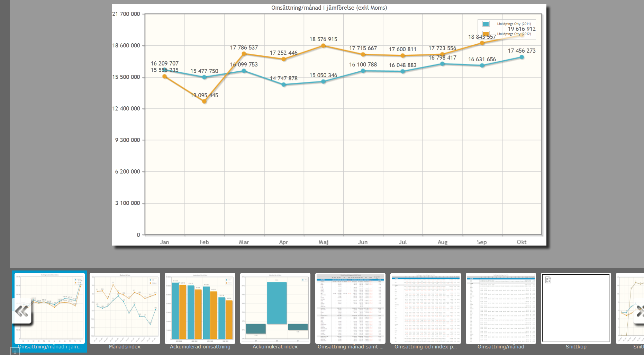Click the Månadsindex caption label
644x355 pixels.
coord(125,347)
